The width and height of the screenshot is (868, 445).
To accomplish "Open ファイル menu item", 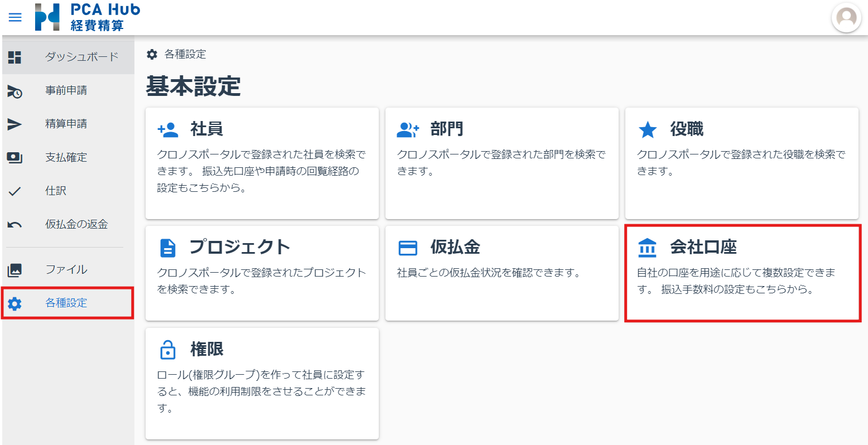I will (68, 269).
